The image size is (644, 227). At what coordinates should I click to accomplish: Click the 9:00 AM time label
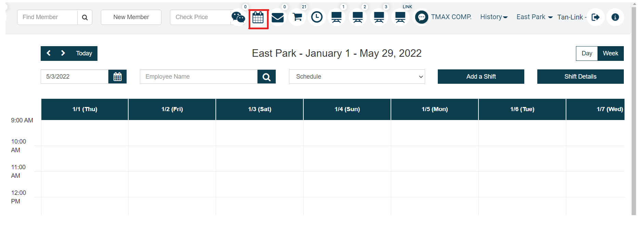(x=22, y=120)
